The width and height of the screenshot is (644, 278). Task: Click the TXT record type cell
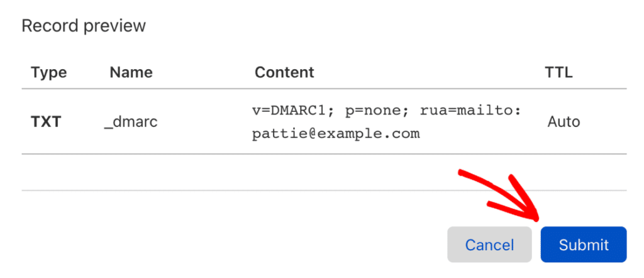[x=46, y=122]
